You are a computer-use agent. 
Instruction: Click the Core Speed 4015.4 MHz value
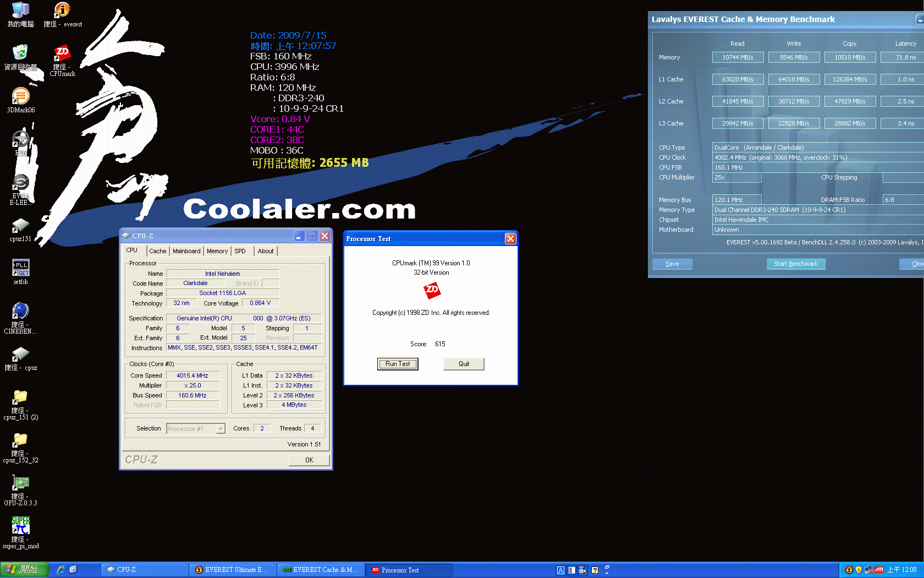click(193, 375)
